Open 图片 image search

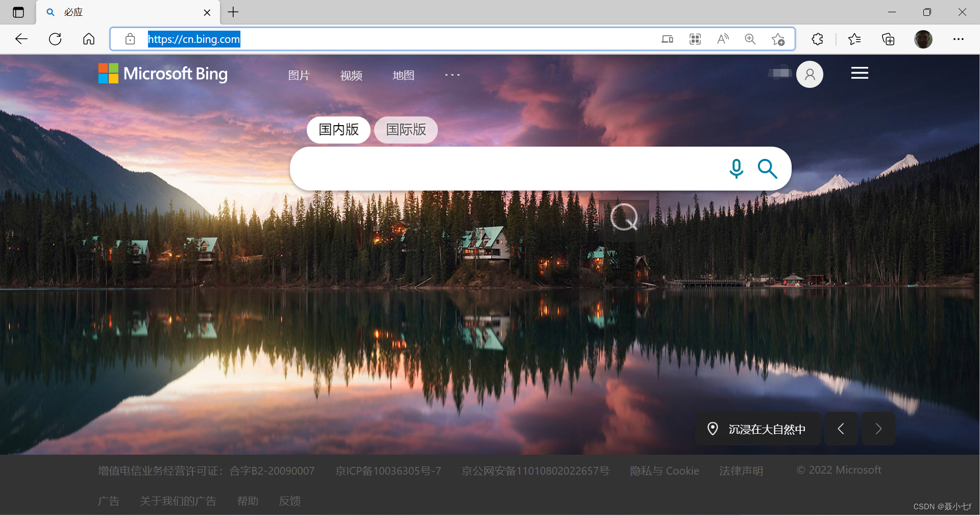tap(299, 75)
